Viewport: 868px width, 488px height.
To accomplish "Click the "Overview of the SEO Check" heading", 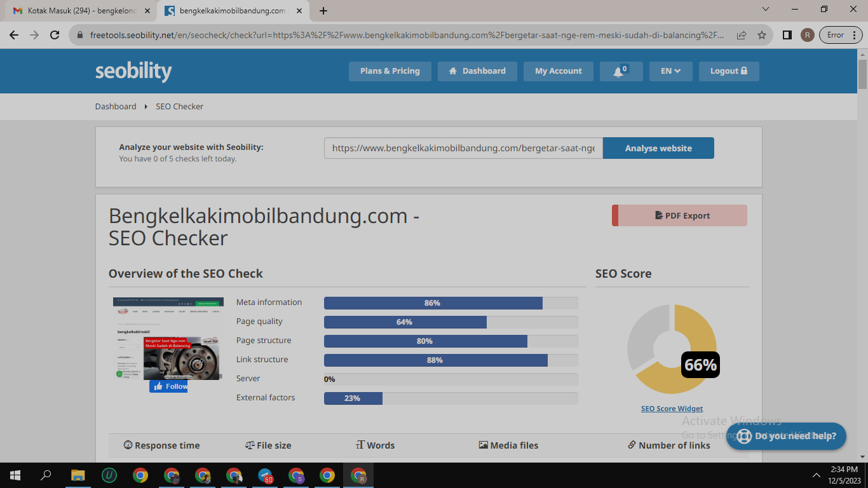I will coord(186,274).
